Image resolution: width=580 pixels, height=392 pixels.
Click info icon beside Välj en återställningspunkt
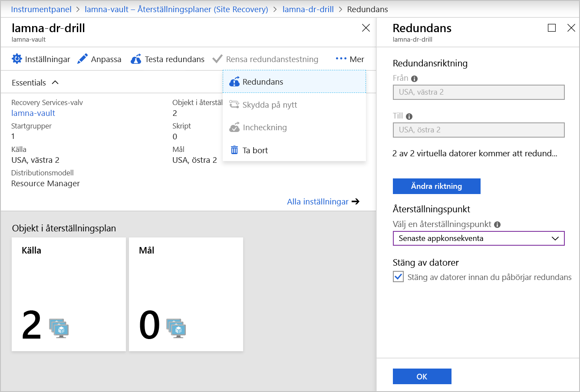click(498, 224)
